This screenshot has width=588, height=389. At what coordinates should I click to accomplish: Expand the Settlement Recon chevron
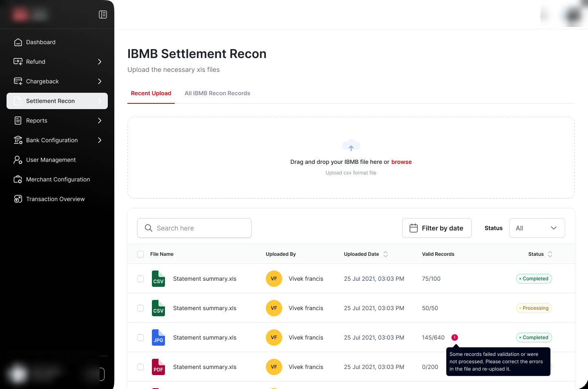(x=100, y=101)
